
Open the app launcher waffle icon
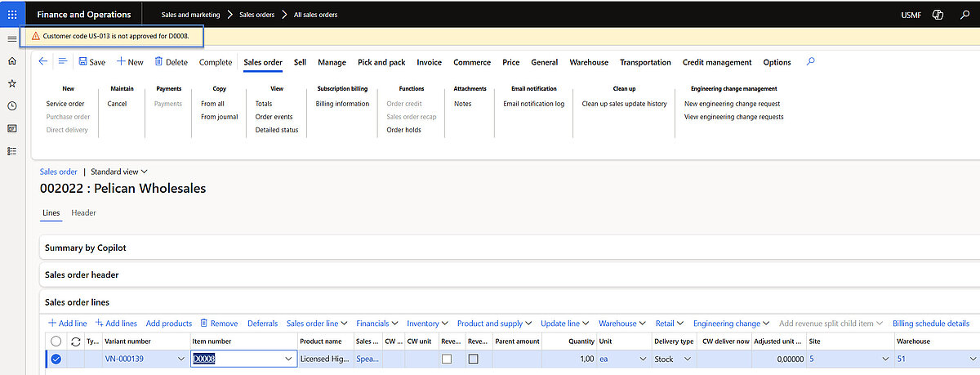point(11,15)
